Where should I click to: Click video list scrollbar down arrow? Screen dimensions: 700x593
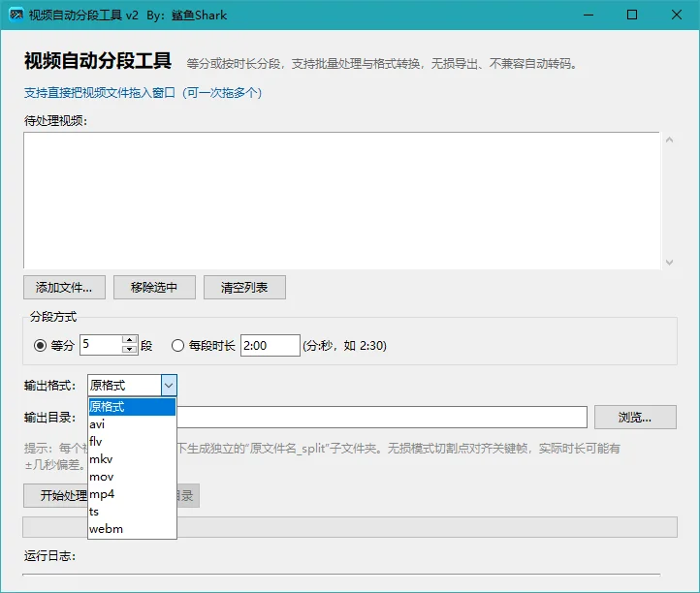[x=669, y=262]
